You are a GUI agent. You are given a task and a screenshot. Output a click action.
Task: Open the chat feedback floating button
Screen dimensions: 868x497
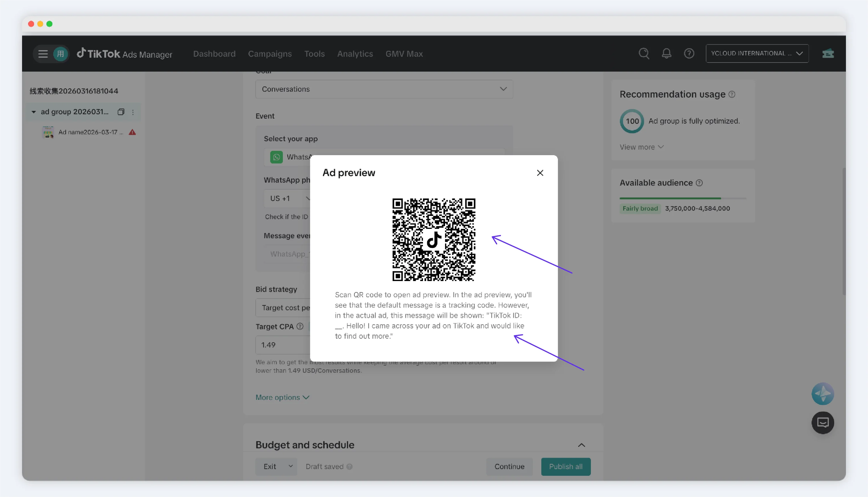822,423
